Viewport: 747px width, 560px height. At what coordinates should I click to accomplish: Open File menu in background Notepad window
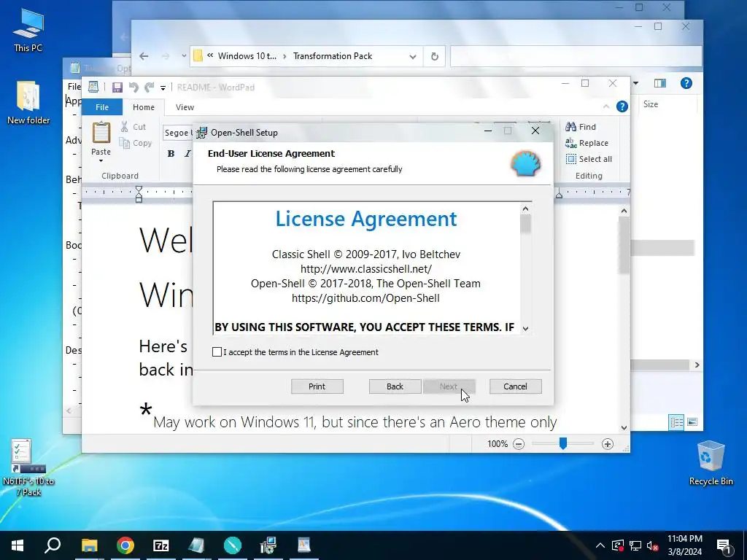click(x=74, y=87)
